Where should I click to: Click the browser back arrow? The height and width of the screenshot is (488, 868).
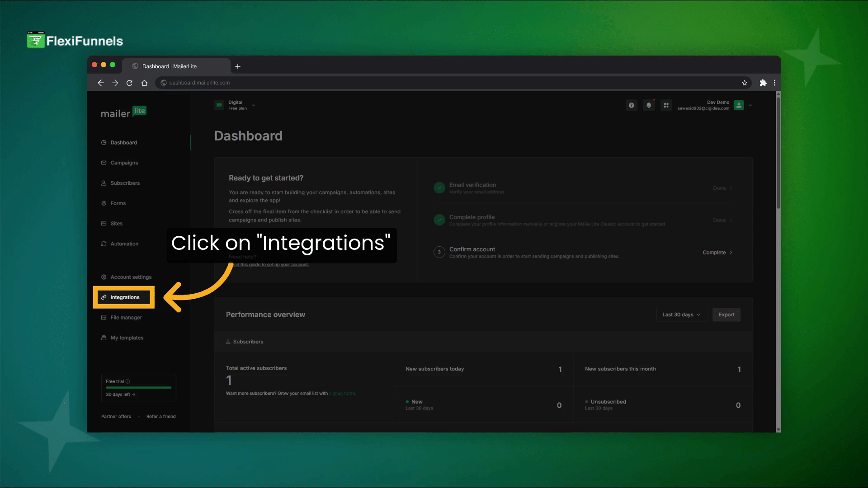click(x=101, y=83)
